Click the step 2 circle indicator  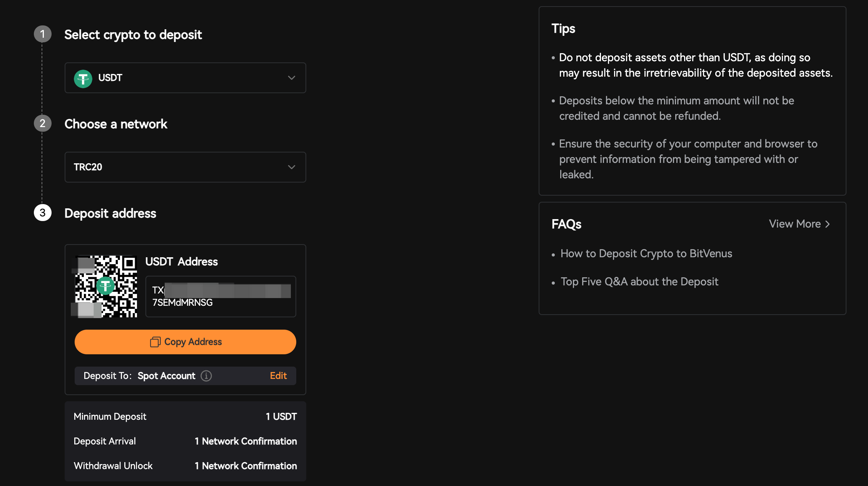tap(43, 124)
